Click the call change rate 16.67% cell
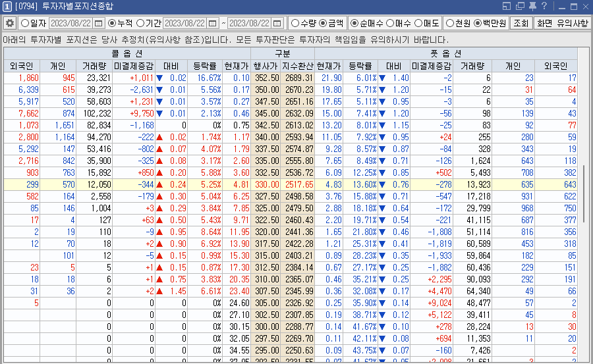593x364 pixels. 205,78
